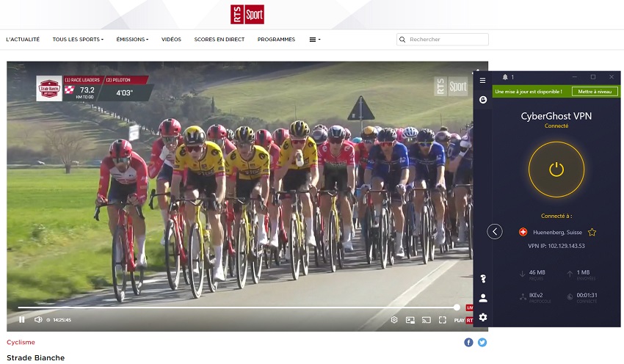
Task: Select the Huenenberg, Suisse server location
Action: tap(557, 233)
